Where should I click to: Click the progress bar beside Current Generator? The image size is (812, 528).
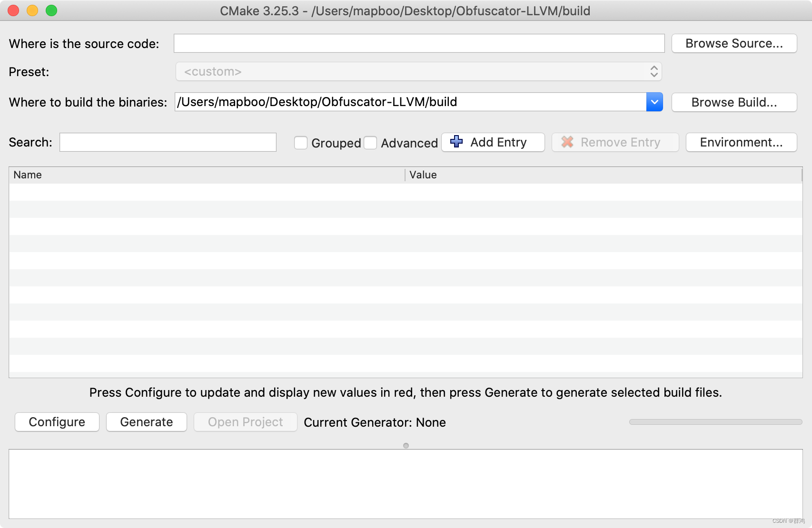[x=715, y=422]
